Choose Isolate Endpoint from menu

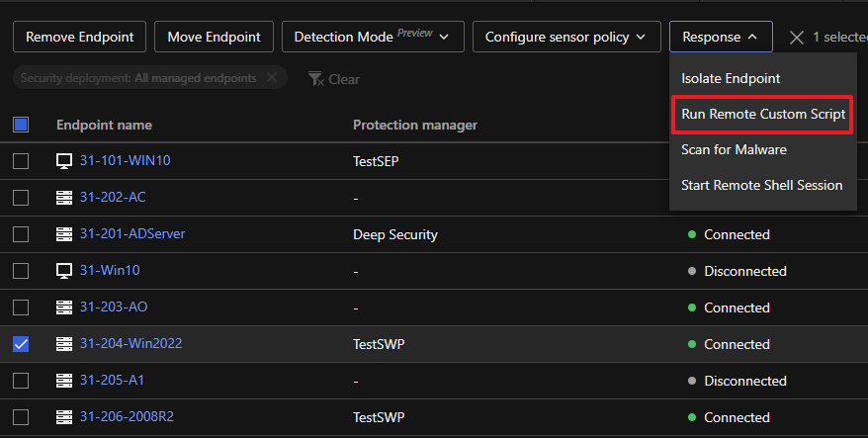(731, 78)
